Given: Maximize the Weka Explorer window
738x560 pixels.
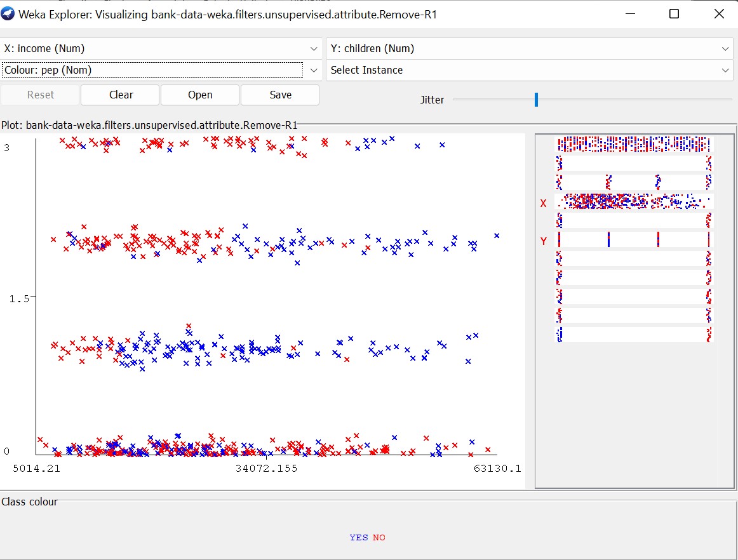Looking at the screenshot, I should click(674, 14).
